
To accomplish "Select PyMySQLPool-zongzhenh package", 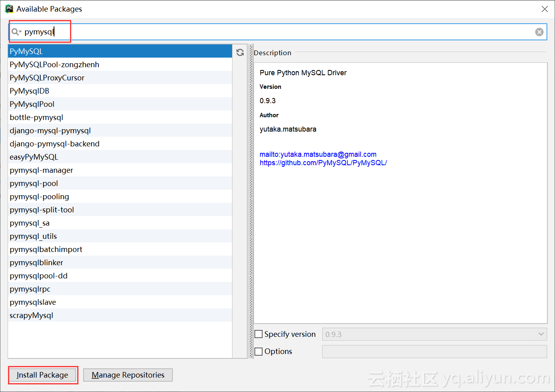I will point(120,64).
